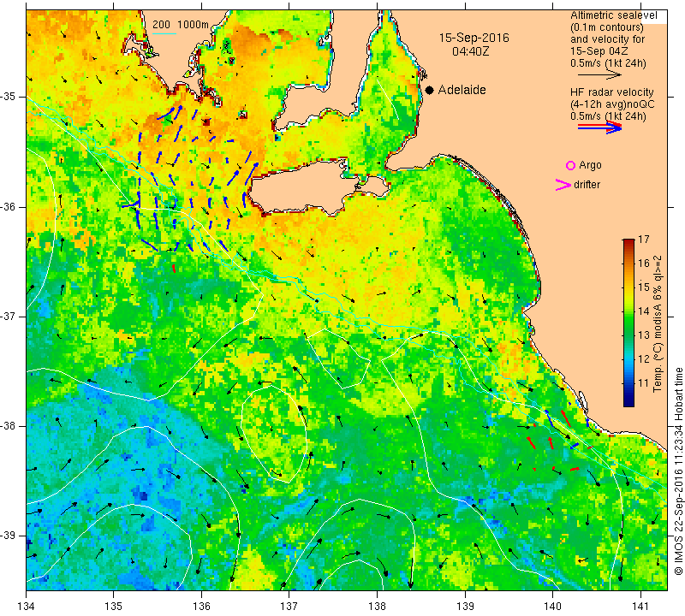Click the longitude axis label 137
The image size is (685, 616).
click(289, 607)
